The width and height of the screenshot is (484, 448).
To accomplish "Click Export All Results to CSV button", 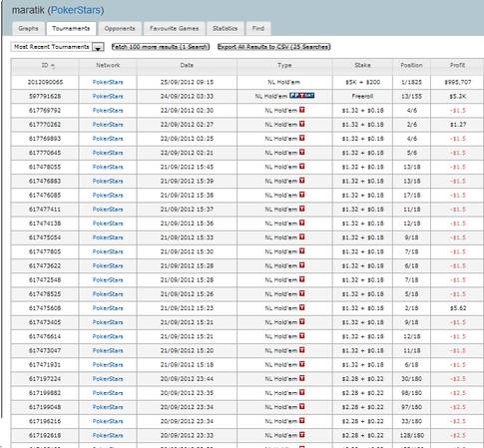I will tap(273, 47).
